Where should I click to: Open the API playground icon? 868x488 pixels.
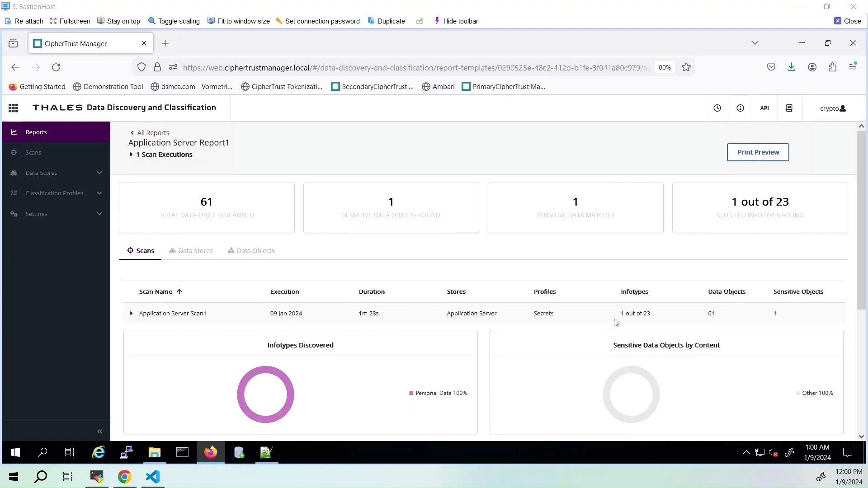(764, 108)
